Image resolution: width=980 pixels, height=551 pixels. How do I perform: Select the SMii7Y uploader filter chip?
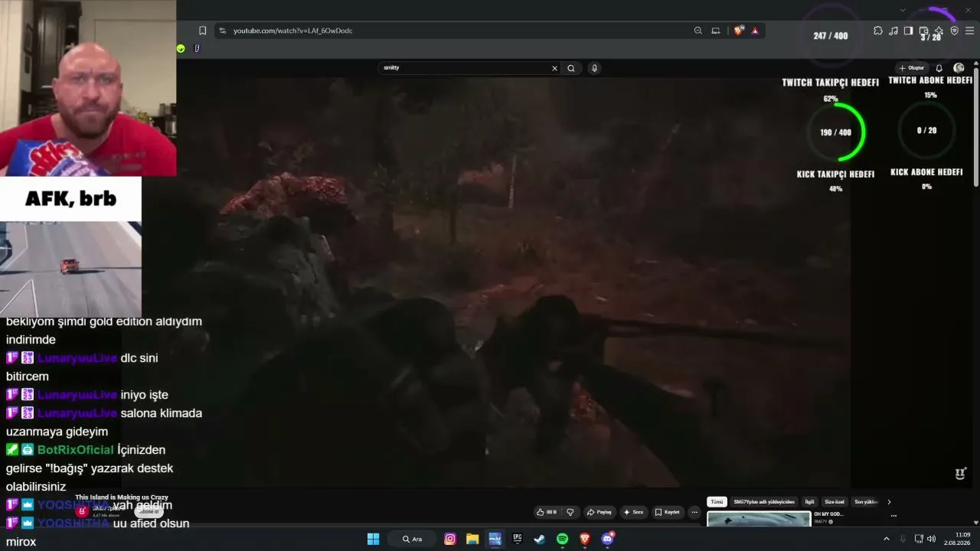764,502
